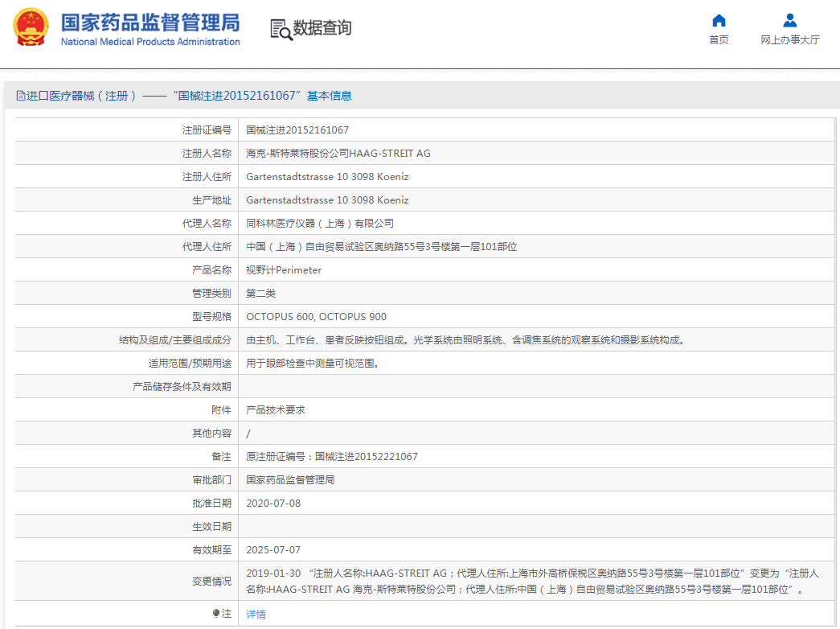
Task: Select the 首页 home icon
Action: [x=719, y=22]
